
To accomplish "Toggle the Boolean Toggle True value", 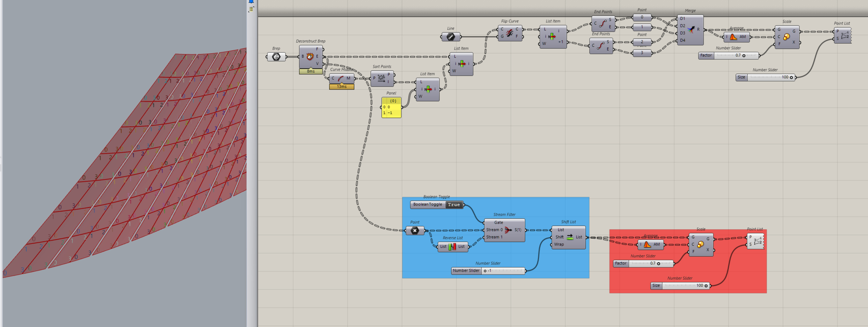I will [454, 205].
